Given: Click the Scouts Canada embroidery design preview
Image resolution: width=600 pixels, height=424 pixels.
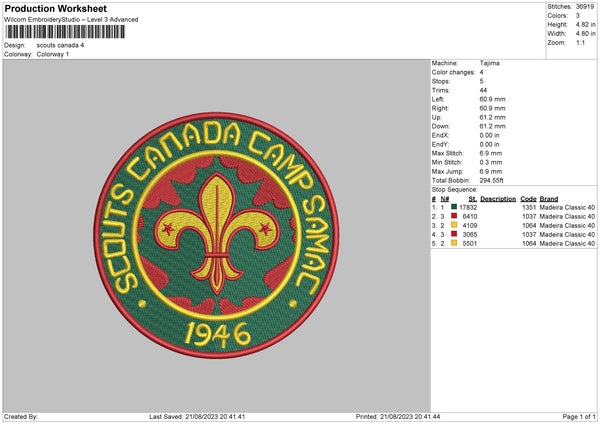Looking at the screenshot, I should 217,235.
